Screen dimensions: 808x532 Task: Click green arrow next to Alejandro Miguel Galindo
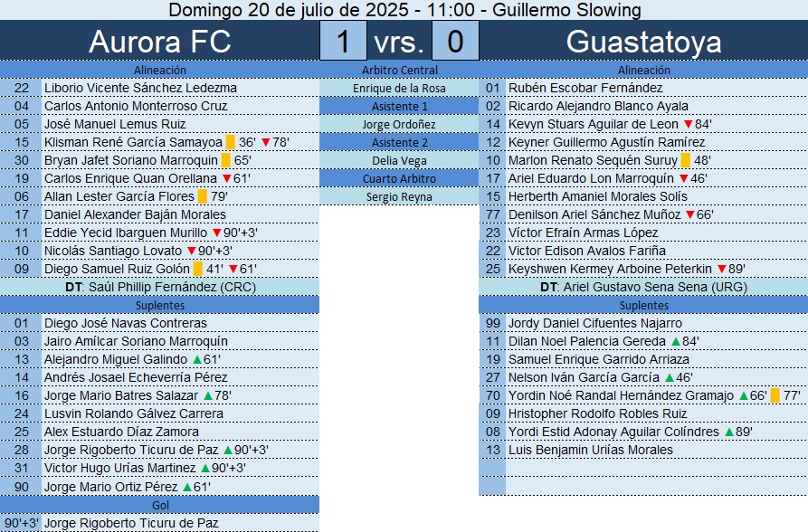click(x=197, y=359)
